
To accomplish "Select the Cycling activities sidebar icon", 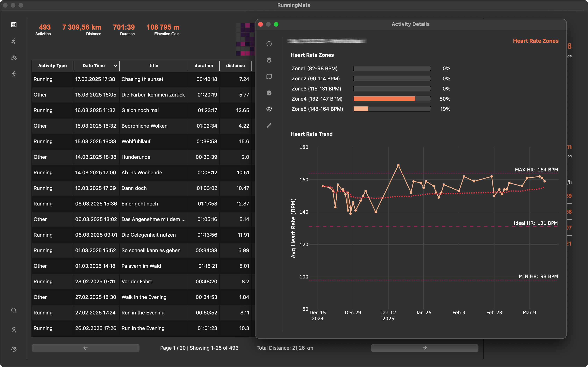I will tap(14, 57).
